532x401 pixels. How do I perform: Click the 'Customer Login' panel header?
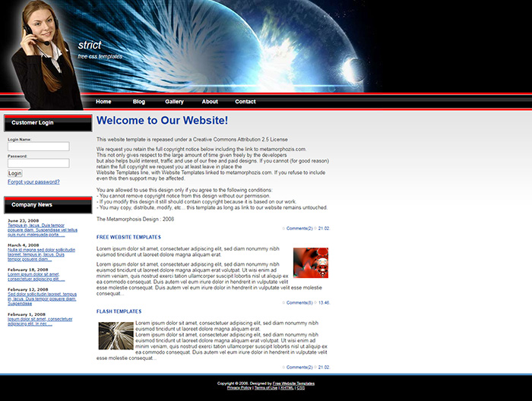click(48, 123)
